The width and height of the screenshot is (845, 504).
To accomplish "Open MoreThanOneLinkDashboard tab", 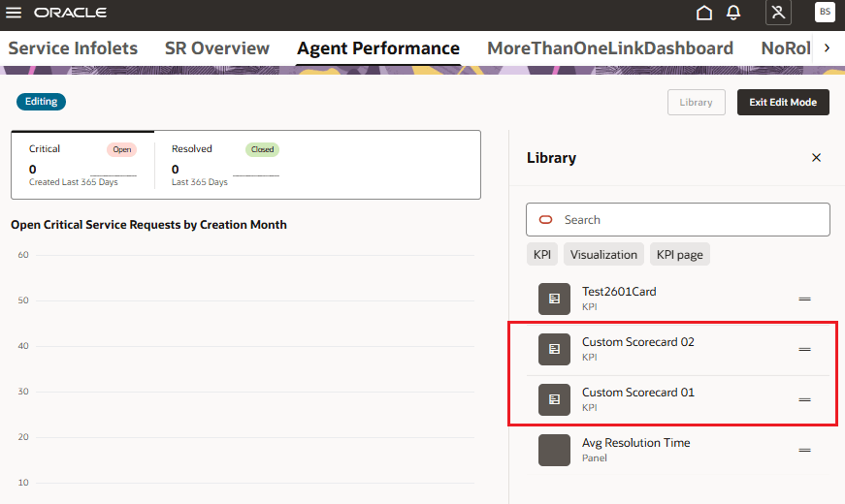I will coord(610,47).
